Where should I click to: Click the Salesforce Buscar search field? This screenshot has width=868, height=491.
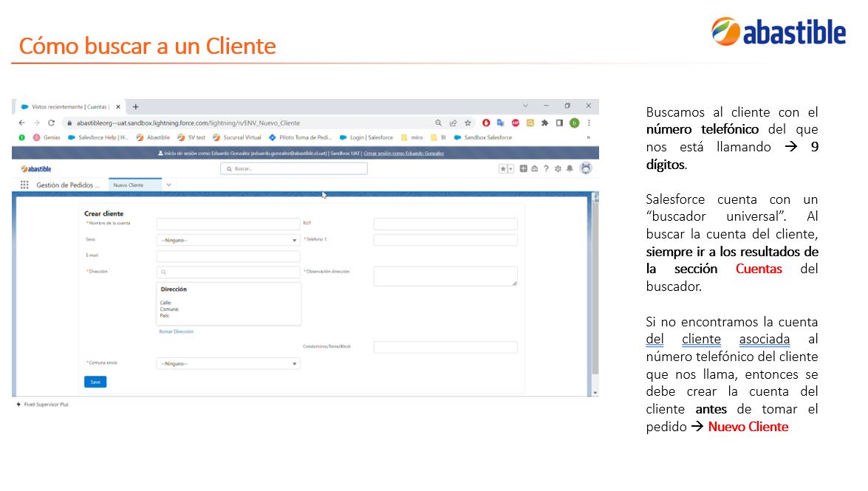(x=294, y=169)
